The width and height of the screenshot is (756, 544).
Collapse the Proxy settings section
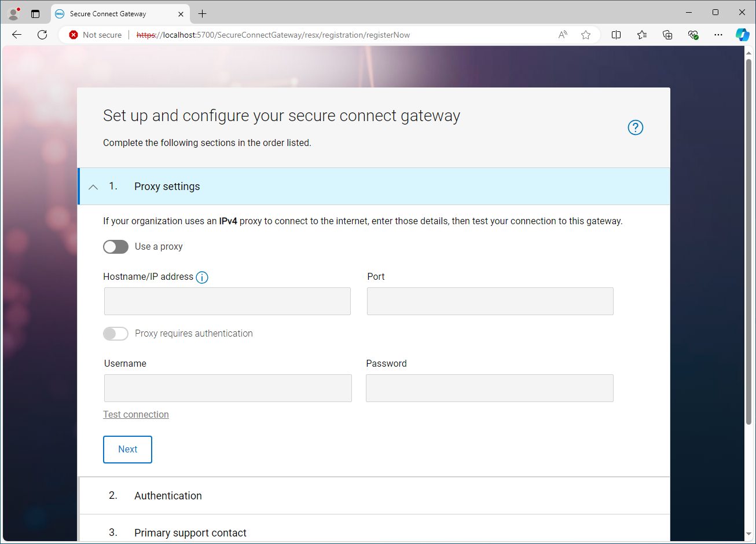[x=93, y=187]
